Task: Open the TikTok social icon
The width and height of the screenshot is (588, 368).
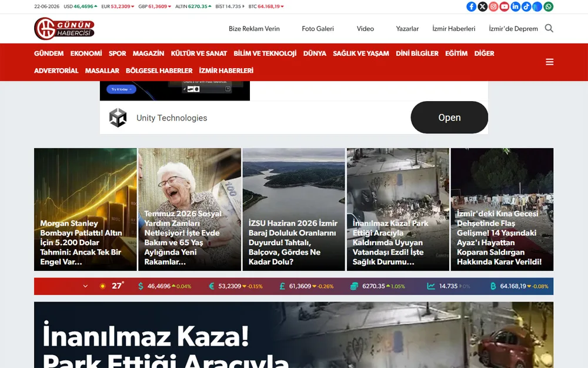Action: (526, 6)
